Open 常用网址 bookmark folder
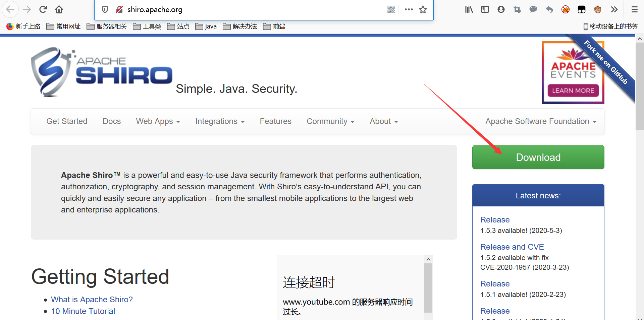 tap(64, 26)
